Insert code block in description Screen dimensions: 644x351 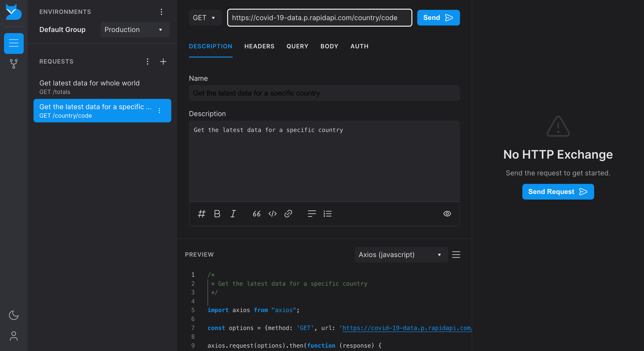(x=273, y=214)
